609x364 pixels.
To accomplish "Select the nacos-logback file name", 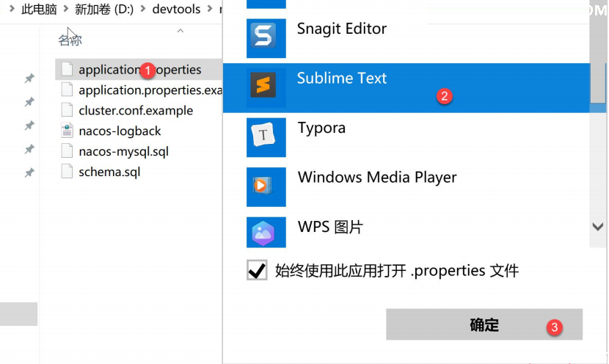I will point(120,131).
